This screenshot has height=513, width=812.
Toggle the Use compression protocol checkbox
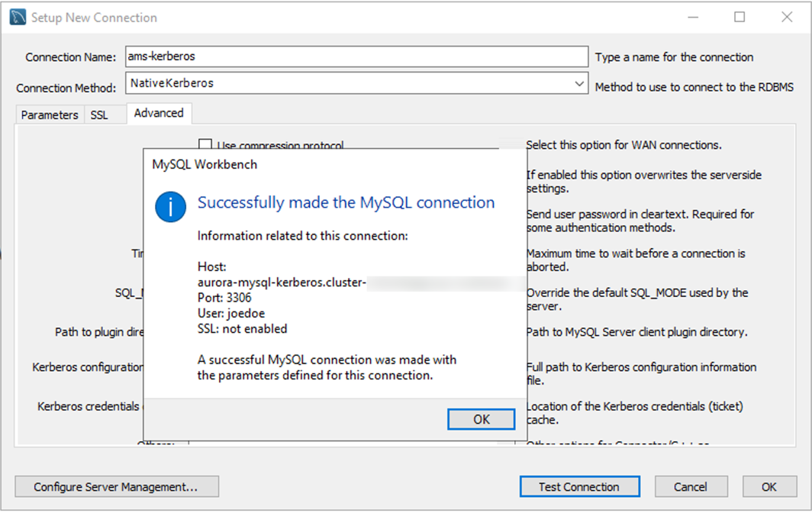click(x=205, y=144)
